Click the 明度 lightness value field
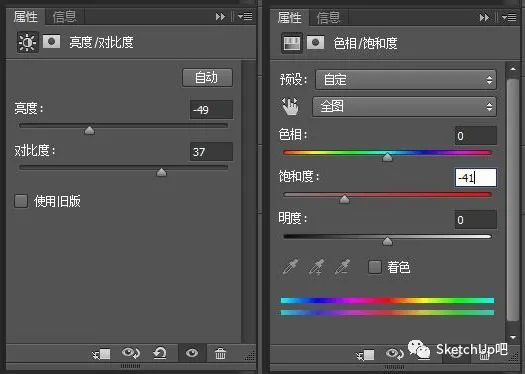Screen dimensions: 525x374 point(475,220)
